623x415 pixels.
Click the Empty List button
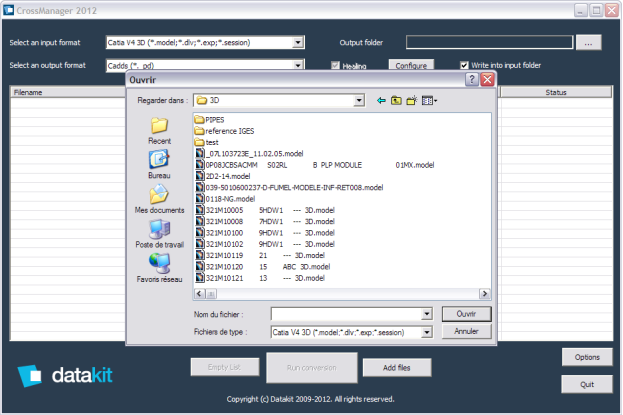[x=224, y=367]
